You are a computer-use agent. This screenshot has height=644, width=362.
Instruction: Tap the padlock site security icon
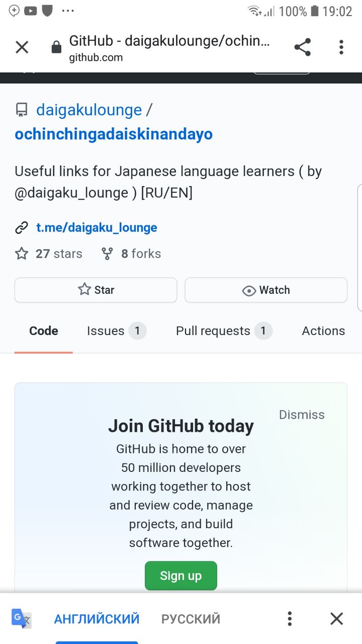(x=56, y=47)
